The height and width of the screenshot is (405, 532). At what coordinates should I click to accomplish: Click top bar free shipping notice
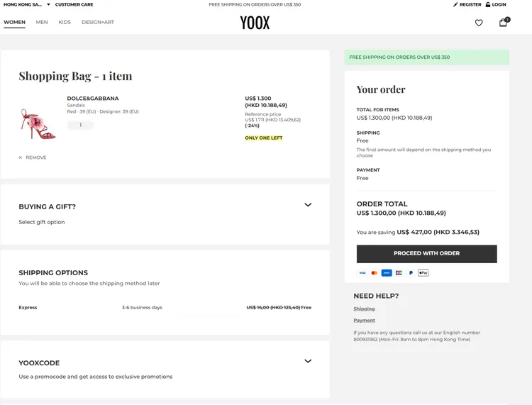click(255, 4)
